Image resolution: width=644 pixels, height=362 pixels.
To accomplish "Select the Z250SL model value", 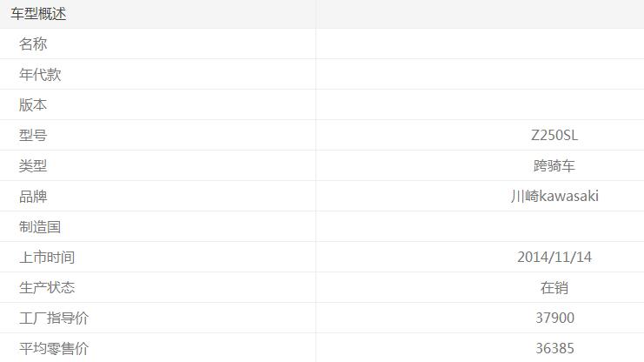I will (x=554, y=136).
